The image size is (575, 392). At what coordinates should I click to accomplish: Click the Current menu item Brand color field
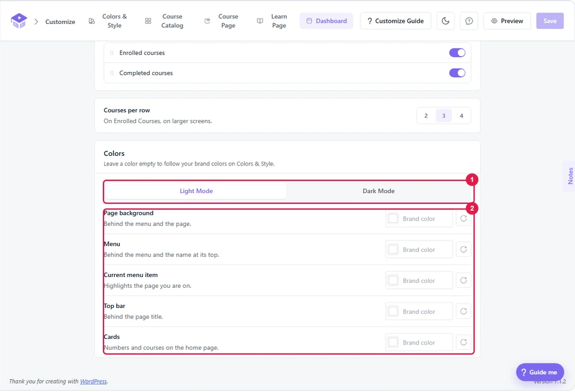(x=418, y=280)
